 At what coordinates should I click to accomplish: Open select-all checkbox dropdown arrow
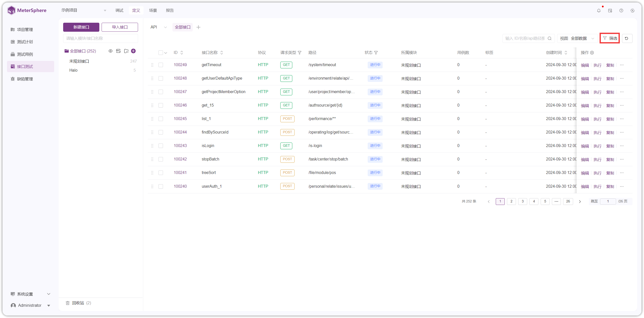pyautogui.click(x=166, y=53)
